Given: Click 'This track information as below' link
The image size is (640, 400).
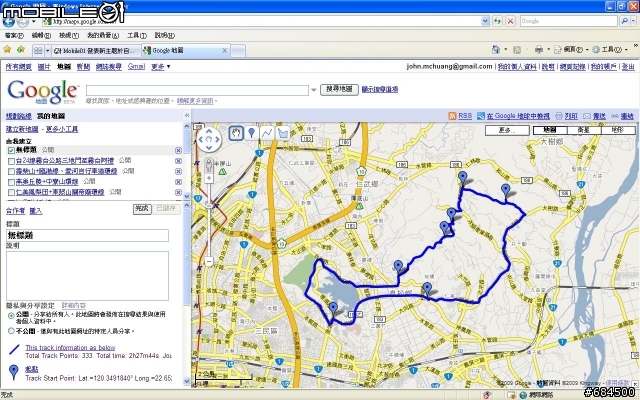Looking at the screenshot, I should pyautogui.click(x=70, y=348).
